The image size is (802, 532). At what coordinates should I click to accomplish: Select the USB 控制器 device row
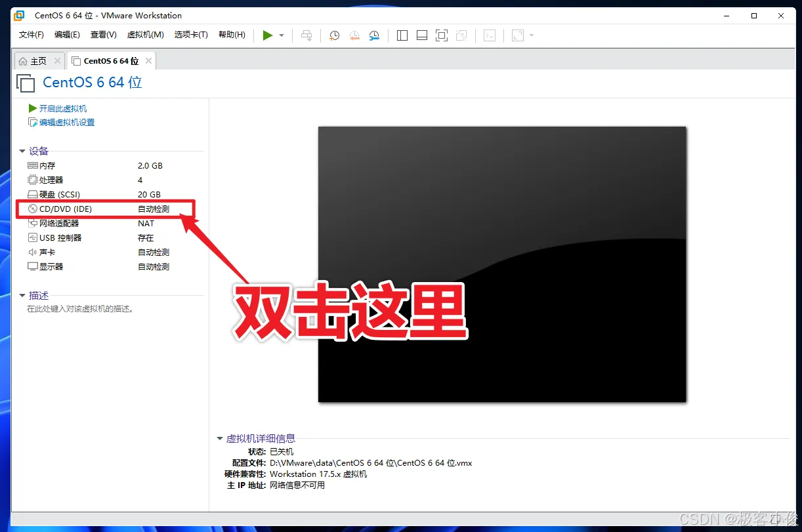click(x=110, y=238)
